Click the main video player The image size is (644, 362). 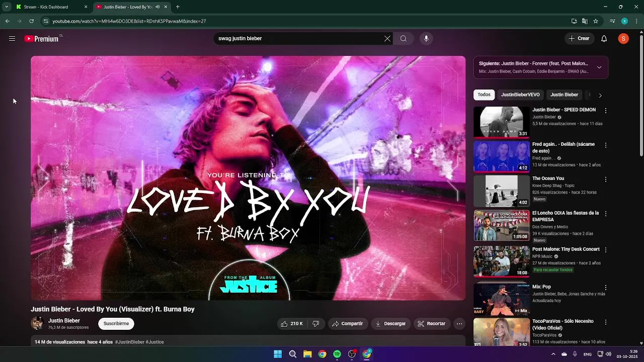click(248, 178)
